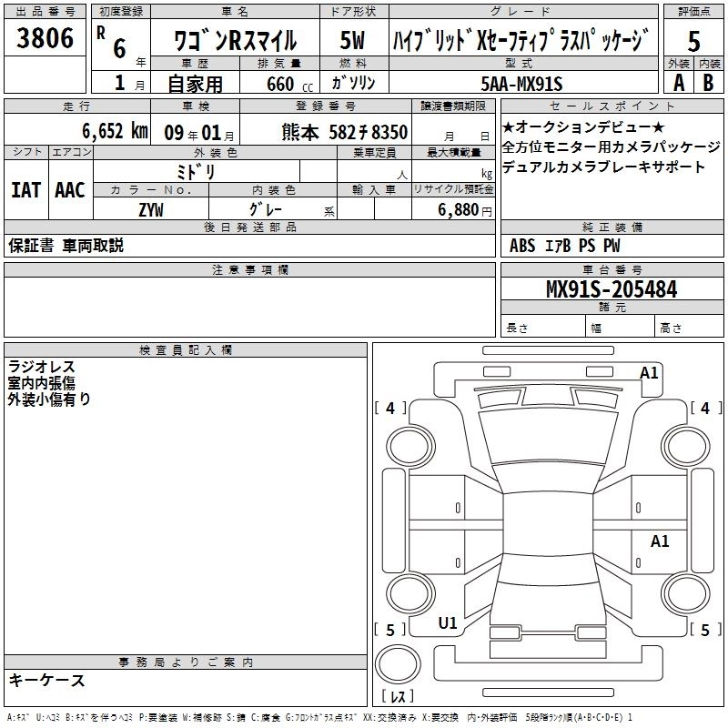This screenshot has height=728, width=728.
Task: Select the U1 dent mark on the car diagram
Action: 448,623
